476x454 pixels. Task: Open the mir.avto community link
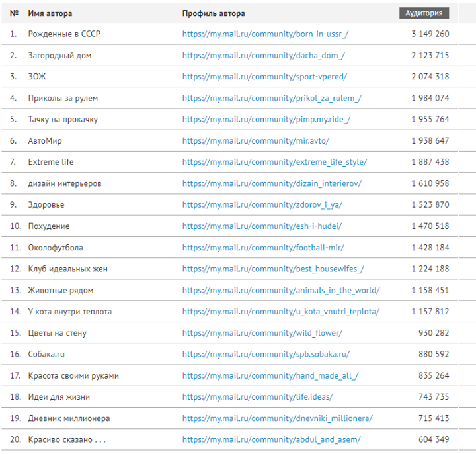click(x=256, y=141)
